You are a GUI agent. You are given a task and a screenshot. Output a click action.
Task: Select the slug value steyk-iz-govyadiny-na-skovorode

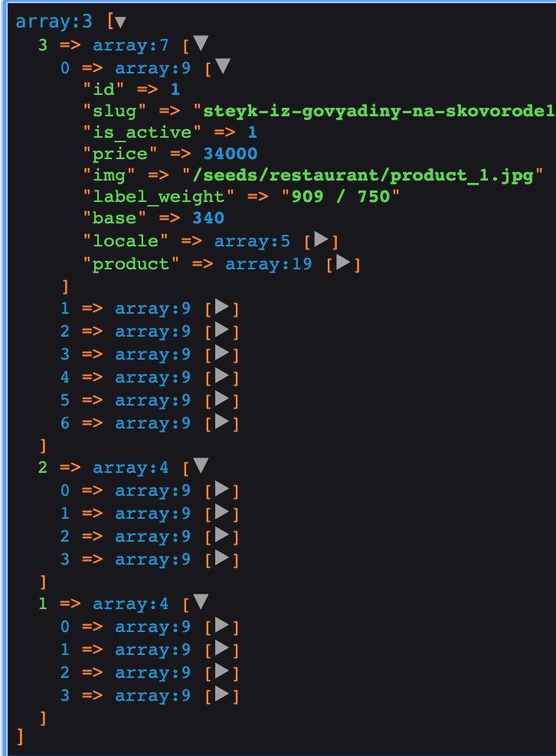pos(379,111)
